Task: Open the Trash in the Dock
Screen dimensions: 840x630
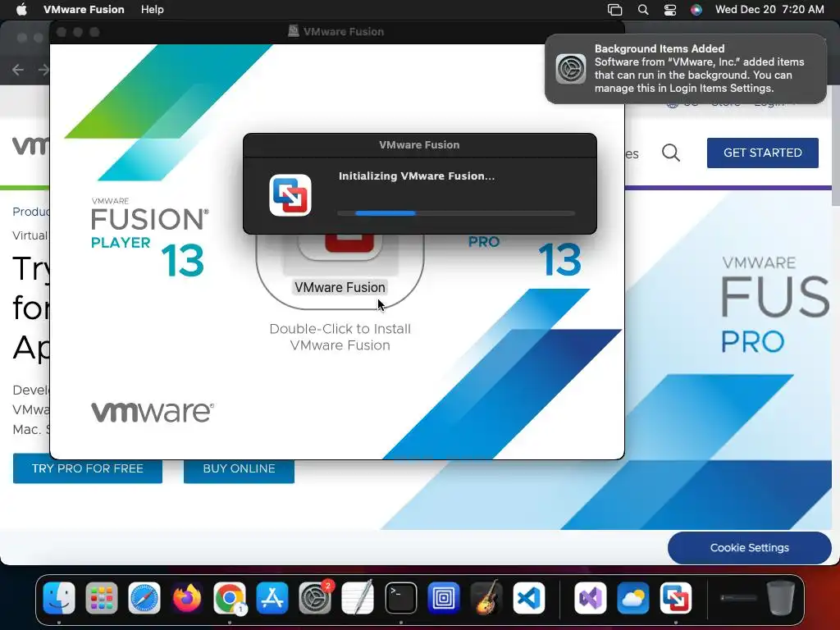Action: click(x=781, y=598)
